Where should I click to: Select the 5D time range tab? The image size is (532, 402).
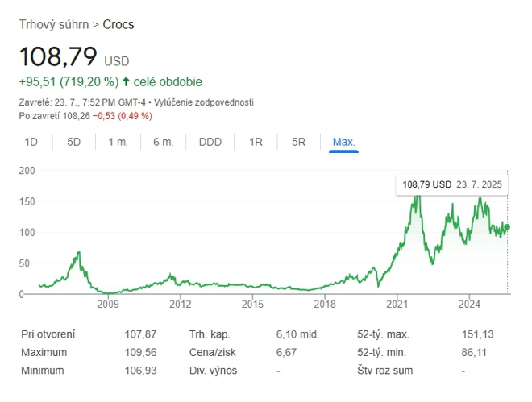pyautogui.click(x=73, y=142)
